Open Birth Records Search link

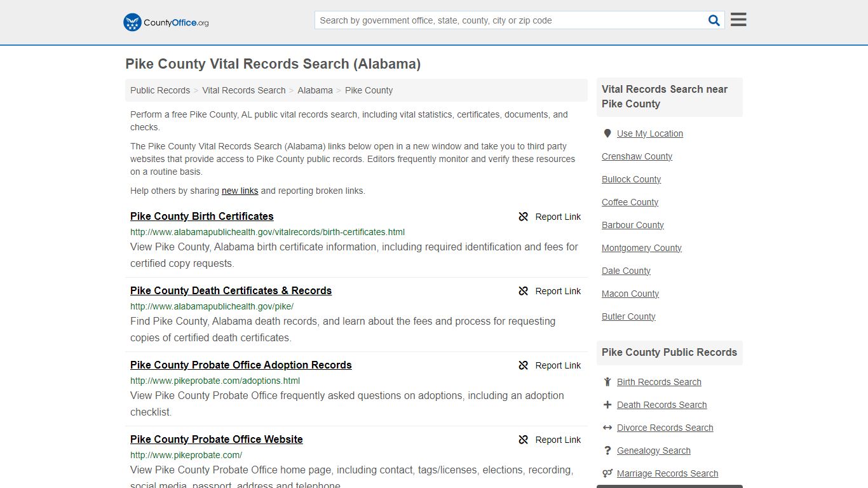659,382
